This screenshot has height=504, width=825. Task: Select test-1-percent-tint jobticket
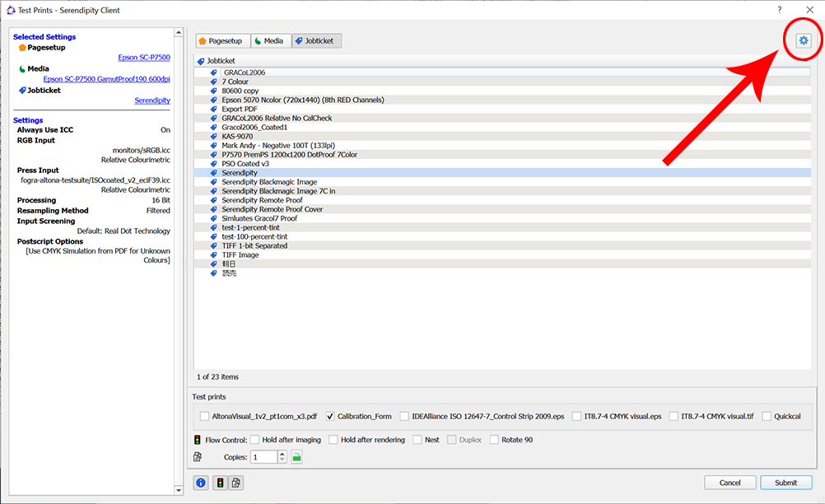click(x=502, y=227)
